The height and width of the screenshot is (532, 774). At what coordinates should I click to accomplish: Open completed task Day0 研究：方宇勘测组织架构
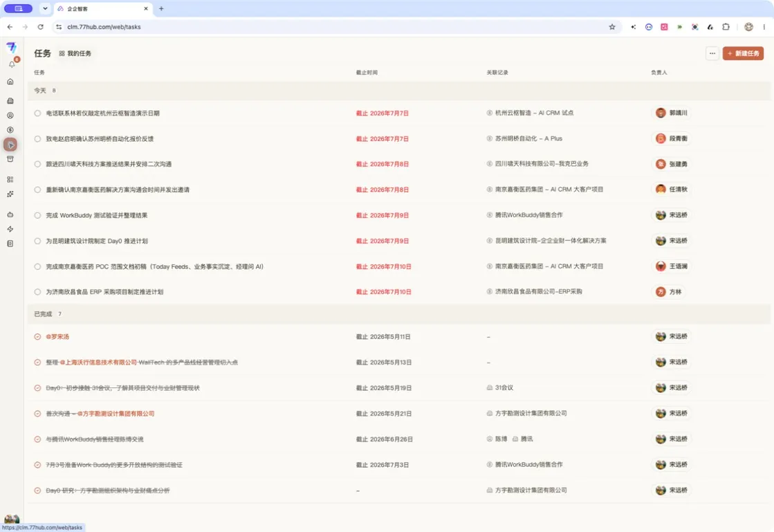coord(108,490)
